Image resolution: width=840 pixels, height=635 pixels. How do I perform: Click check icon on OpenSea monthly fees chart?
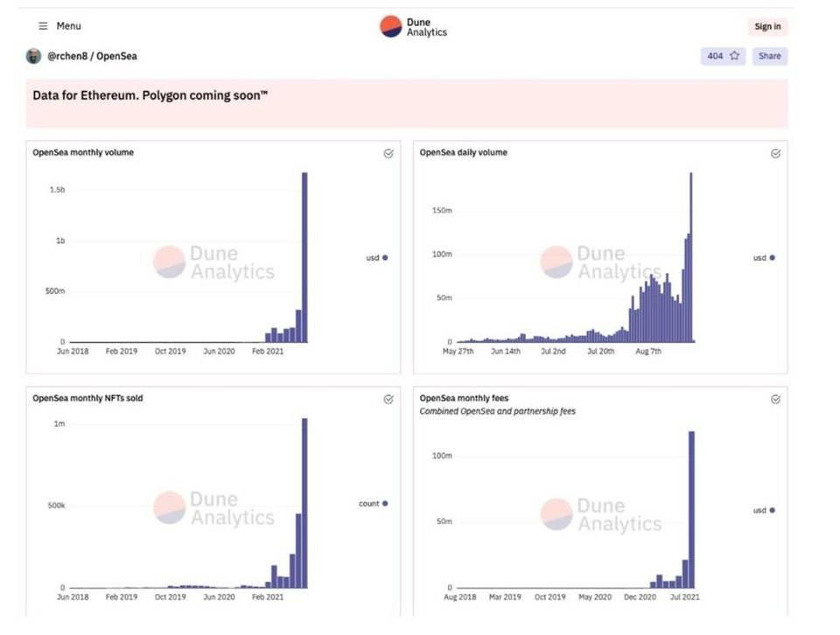point(775,399)
